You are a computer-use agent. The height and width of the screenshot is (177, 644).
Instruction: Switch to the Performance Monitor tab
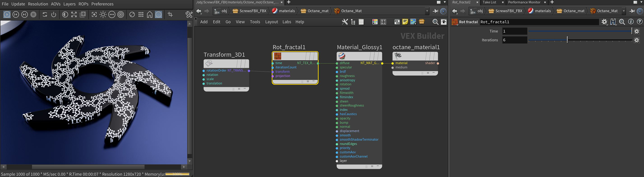pyautogui.click(x=524, y=2)
